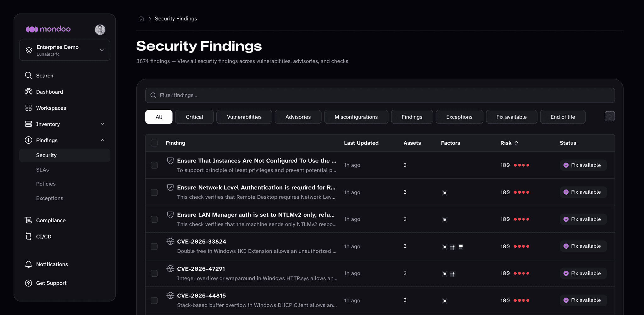Viewport: 644px width, 315px height.
Task: Select the CVE-2026-47291 row checkbox
Action: click(x=154, y=274)
